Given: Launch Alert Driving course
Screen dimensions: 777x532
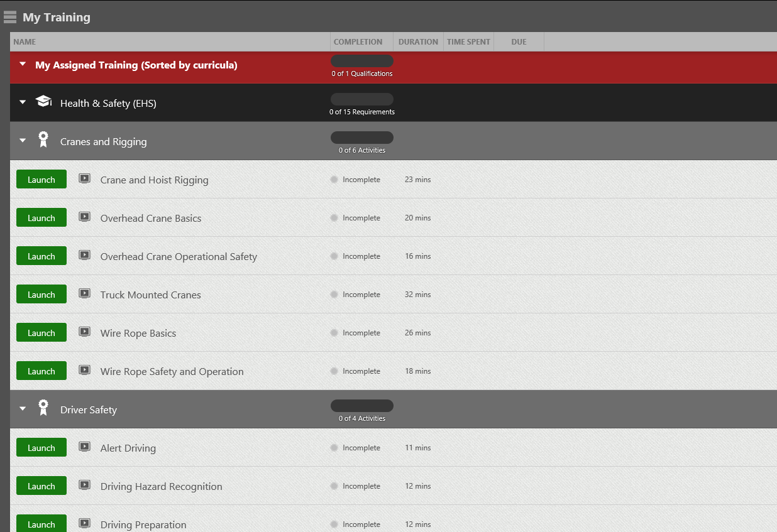Looking at the screenshot, I should [41, 448].
